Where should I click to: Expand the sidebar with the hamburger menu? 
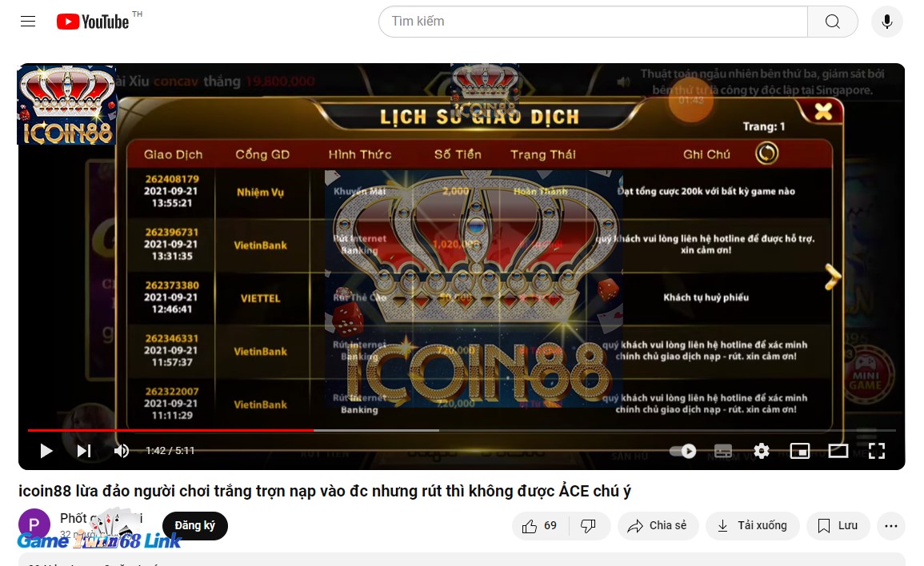(28, 22)
